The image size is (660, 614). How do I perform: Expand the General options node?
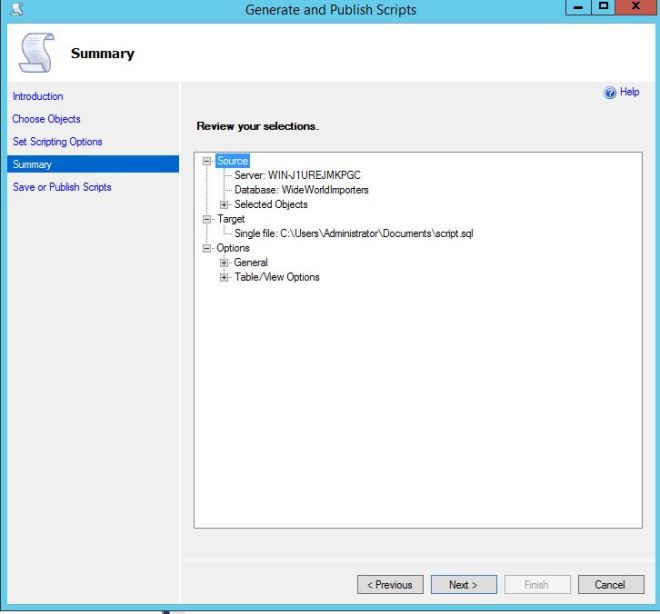[225, 263]
